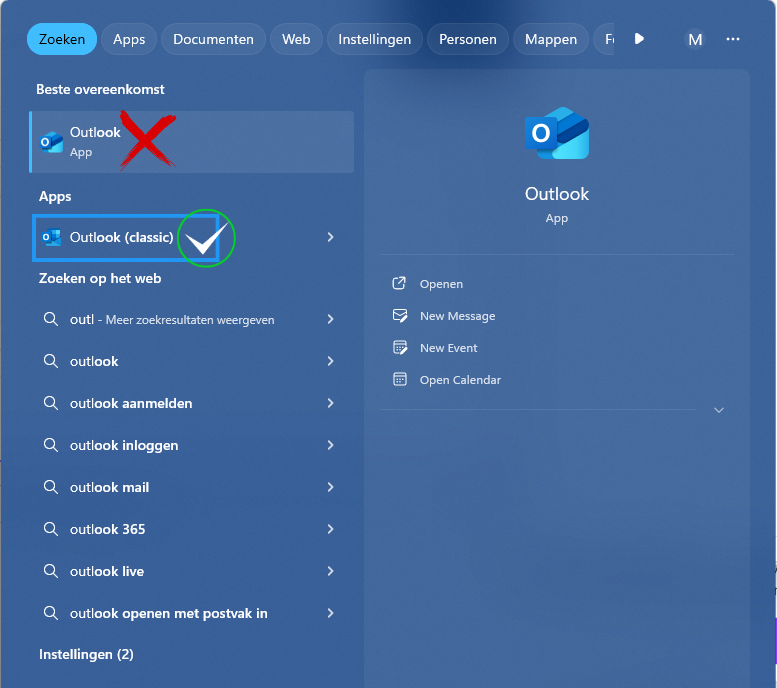Choose New Event action
This screenshot has width=777, height=688.
[x=448, y=348]
